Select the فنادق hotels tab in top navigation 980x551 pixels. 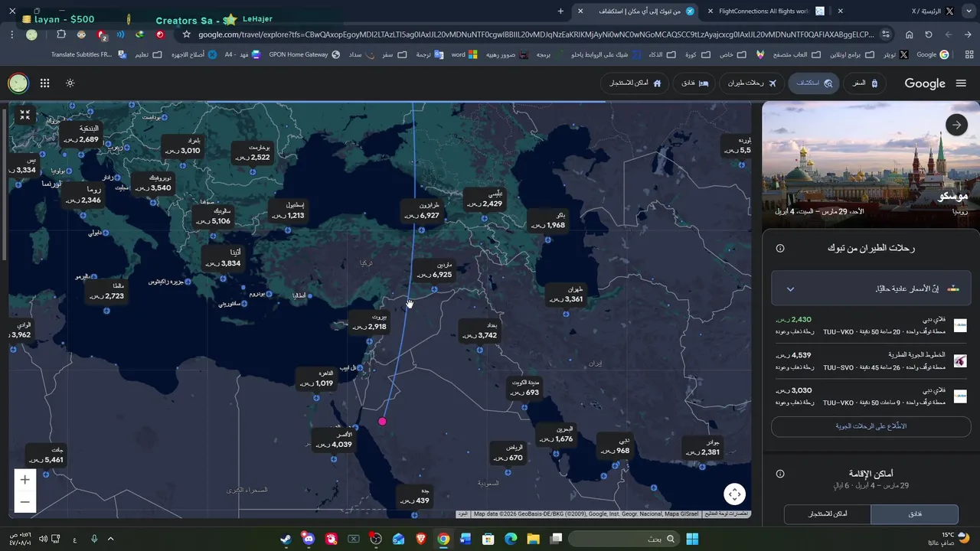tap(694, 83)
